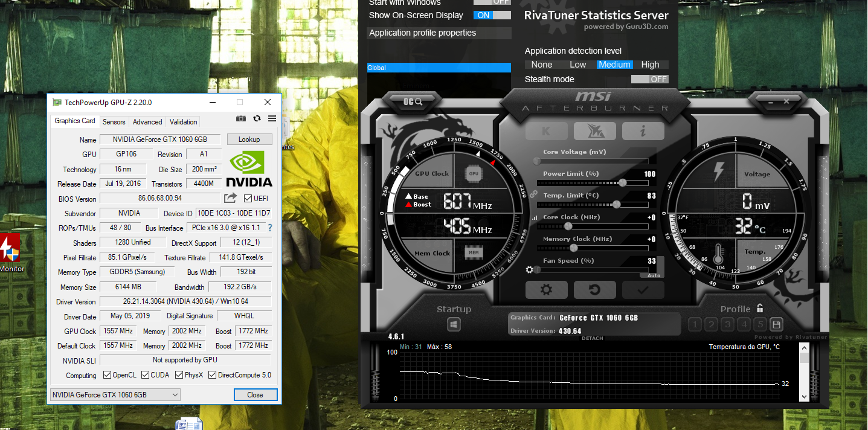Click the BIOS Version field 86.06.68.00.94
The height and width of the screenshot is (430, 868).
[x=160, y=198]
